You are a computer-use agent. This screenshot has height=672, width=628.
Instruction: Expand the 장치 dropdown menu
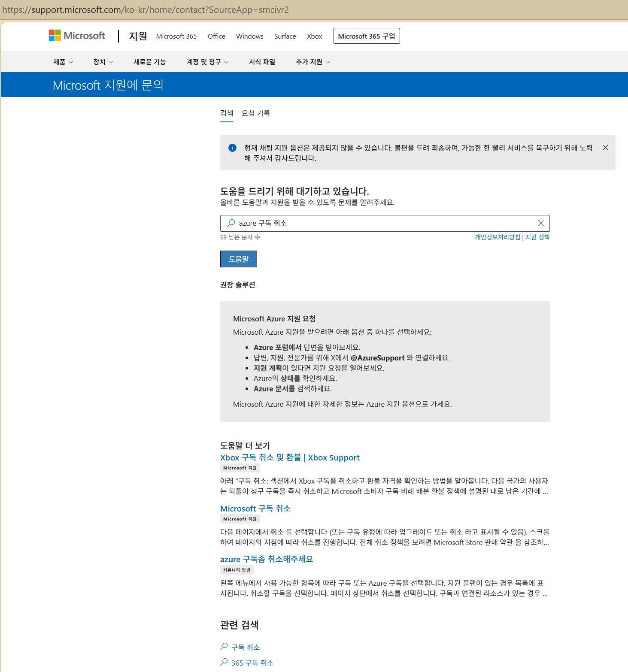103,62
